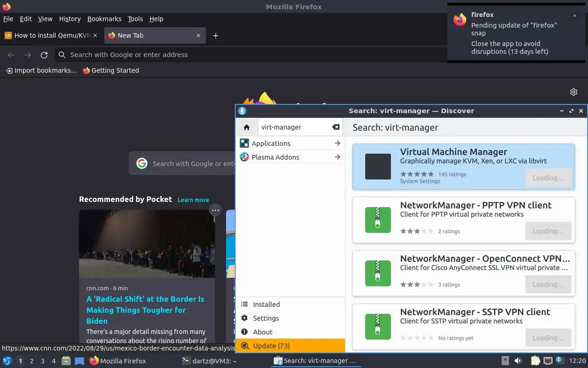This screenshot has height=368, width=588.
Task: Click the CNN article border photo thumbnail
Action: coord(147,244)
